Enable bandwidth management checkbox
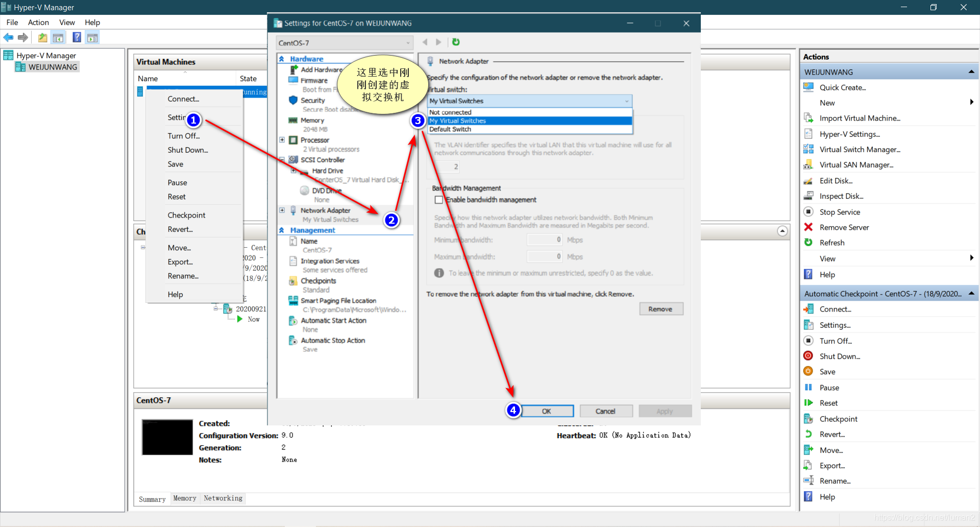This screenshot has height=527, width=980. click(x=438, y=200)
